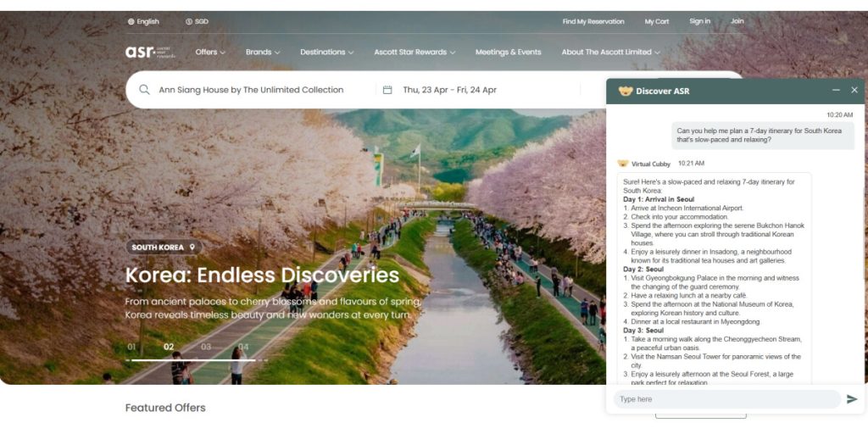Click the search magnifier icon
The width and height of the screenshot is (868, 434).
point(144,90)
